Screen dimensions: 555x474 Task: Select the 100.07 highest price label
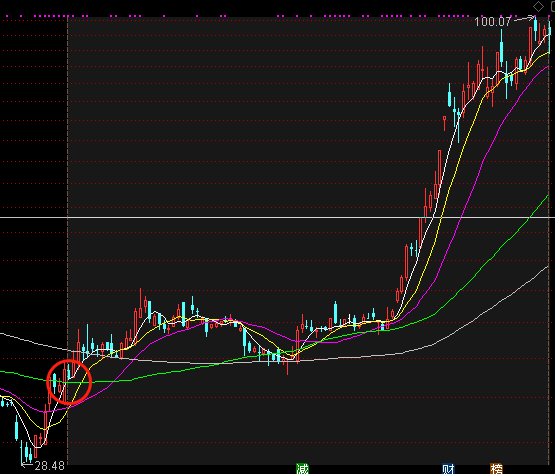tap(493, 22)
